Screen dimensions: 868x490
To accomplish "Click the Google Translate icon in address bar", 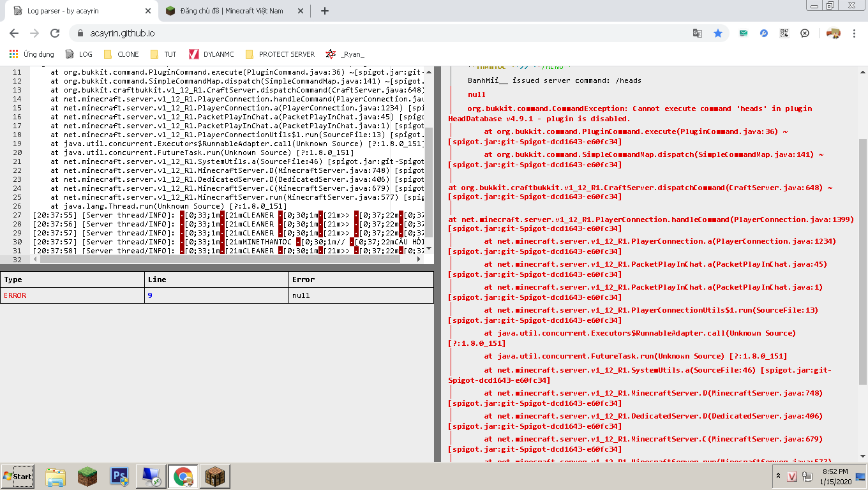I will click(698, 33).
